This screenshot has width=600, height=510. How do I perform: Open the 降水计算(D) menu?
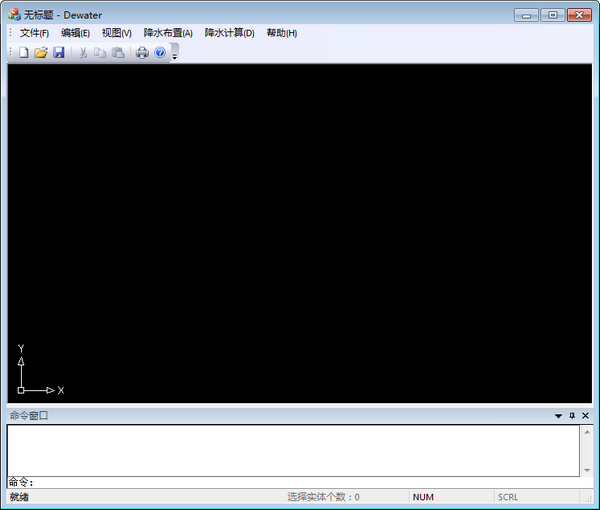pyautogui.click(x=229, y=33)
